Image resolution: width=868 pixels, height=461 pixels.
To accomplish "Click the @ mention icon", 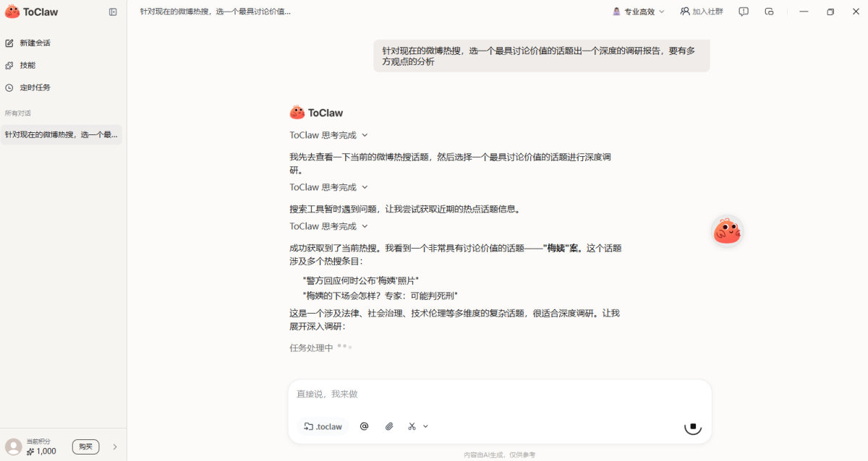I will click(365, 426).
